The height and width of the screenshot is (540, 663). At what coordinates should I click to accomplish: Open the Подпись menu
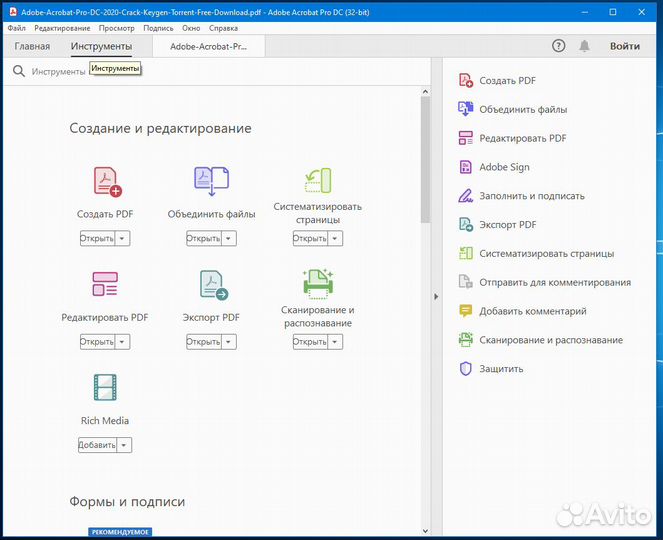click(x=158, y=28)
